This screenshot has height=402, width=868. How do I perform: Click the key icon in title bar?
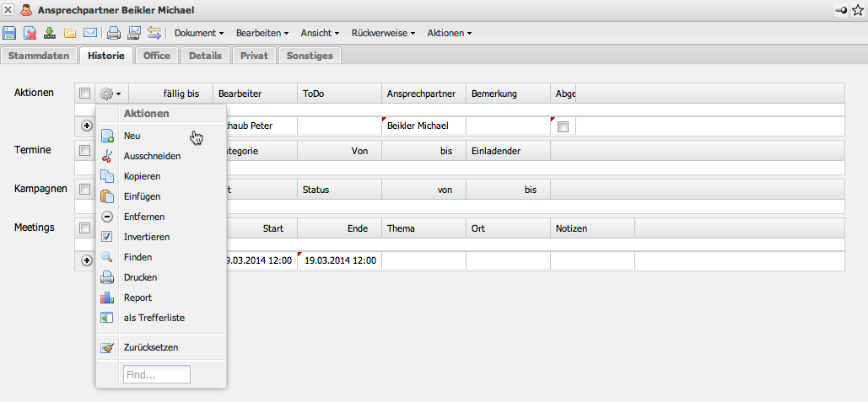click(x=841, y=10)
